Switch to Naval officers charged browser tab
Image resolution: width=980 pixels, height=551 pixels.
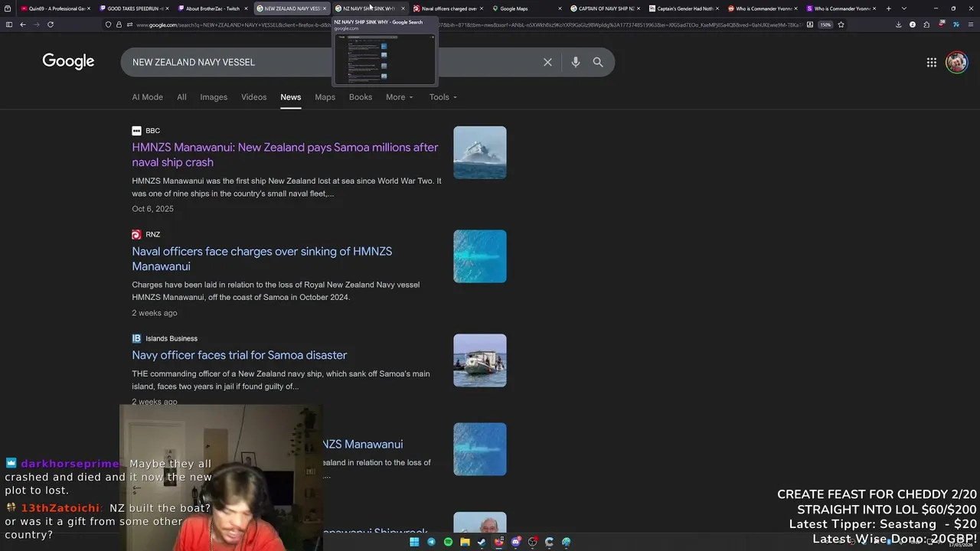click(447, 8)
